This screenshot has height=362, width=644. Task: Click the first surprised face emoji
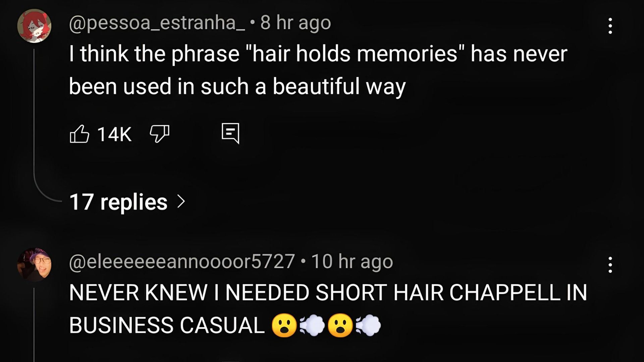[x=284, y=325]
